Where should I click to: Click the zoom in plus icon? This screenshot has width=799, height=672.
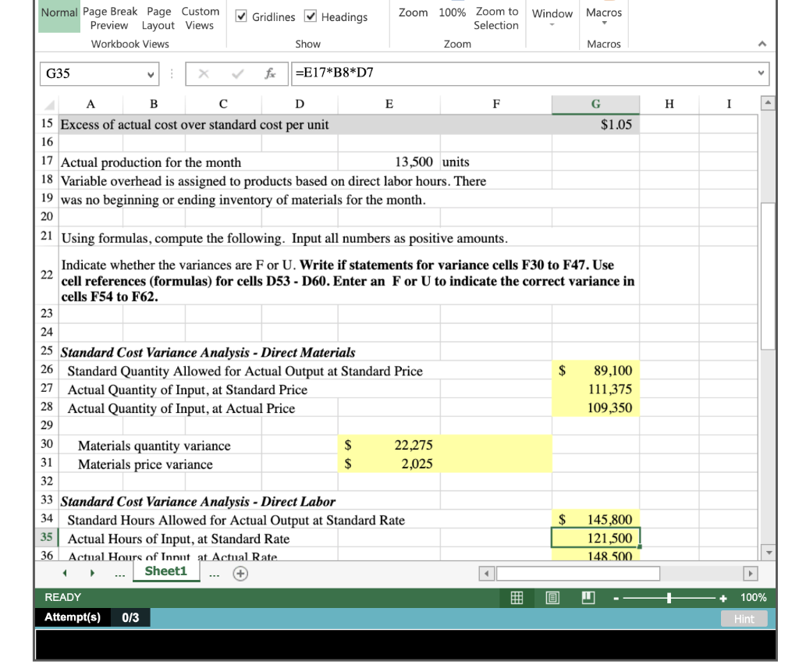click(x=723, y=598)
